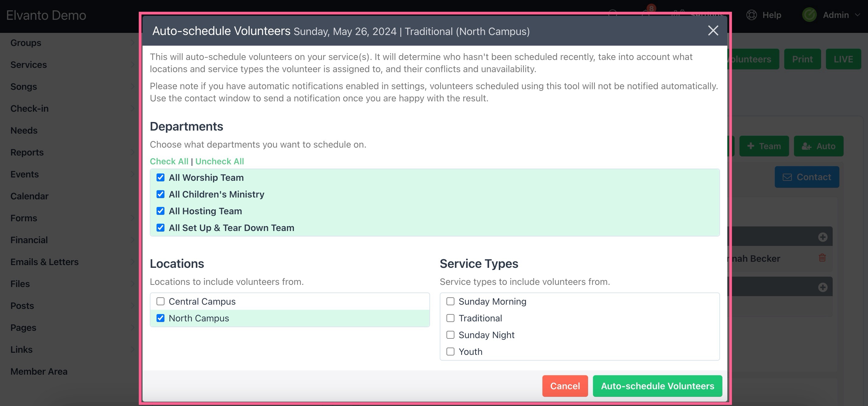Click the plus icon in the dark bar below the Becker row

823,287
